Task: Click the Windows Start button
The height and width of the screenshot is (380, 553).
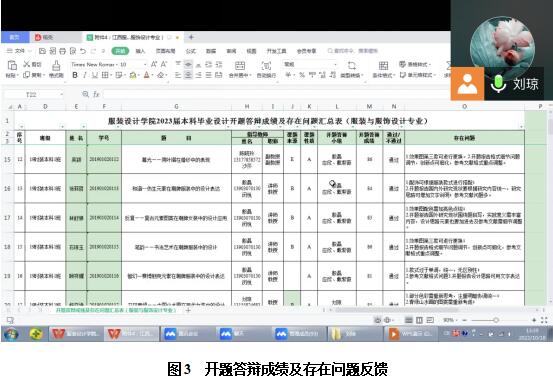Action: (x=11, y=333)
